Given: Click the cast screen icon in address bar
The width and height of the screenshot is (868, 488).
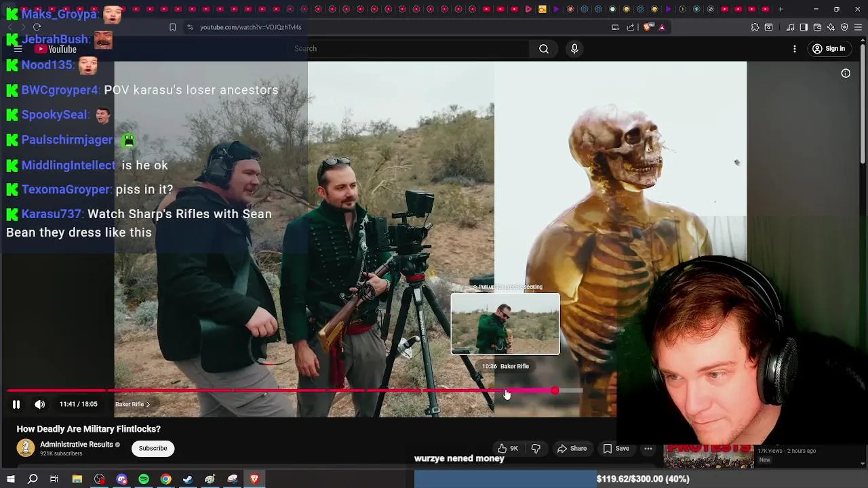Looking at the screenshot, I should click(x=615, y=27).
